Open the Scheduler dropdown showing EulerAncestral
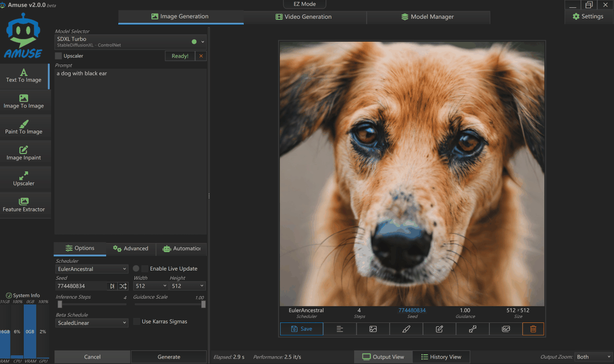This screenshot has width=614, height=364. [x=92, y=269]
